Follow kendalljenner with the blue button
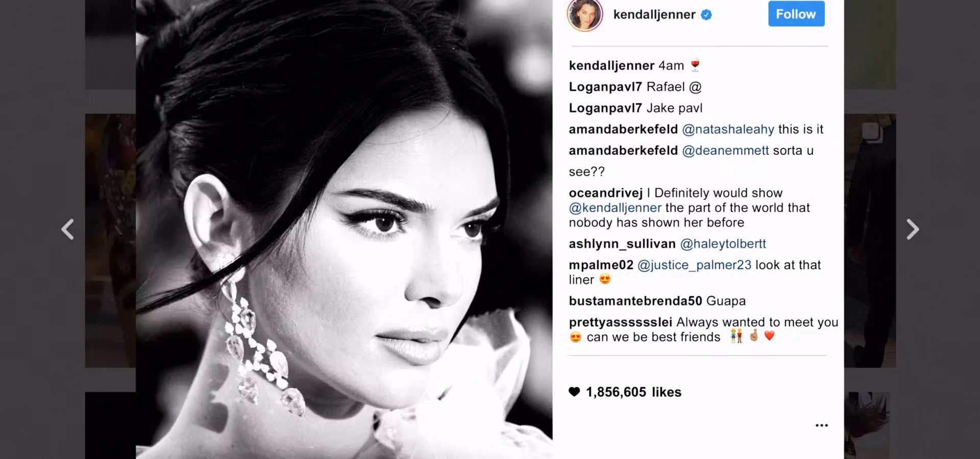980x459 pixels. point(796,14)
